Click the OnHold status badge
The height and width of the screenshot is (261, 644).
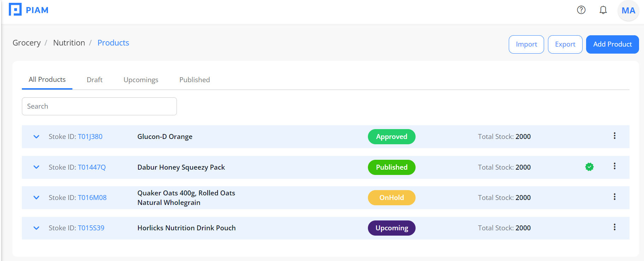pos(392,198)
